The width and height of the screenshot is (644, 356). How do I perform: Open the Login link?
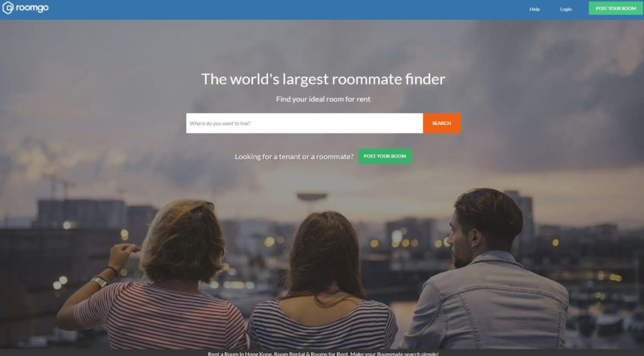(x=566, y=9)
